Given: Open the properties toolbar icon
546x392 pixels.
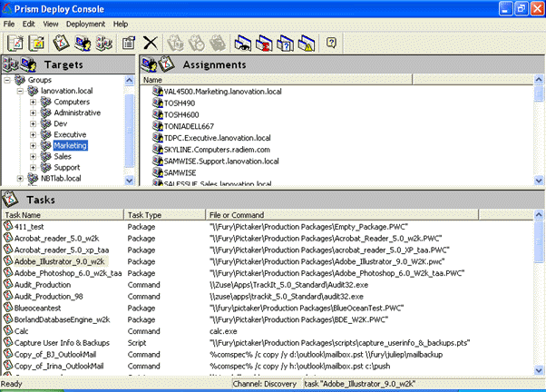Looking at the screenshot, I should pyautogui.click(x=129, y=44).
